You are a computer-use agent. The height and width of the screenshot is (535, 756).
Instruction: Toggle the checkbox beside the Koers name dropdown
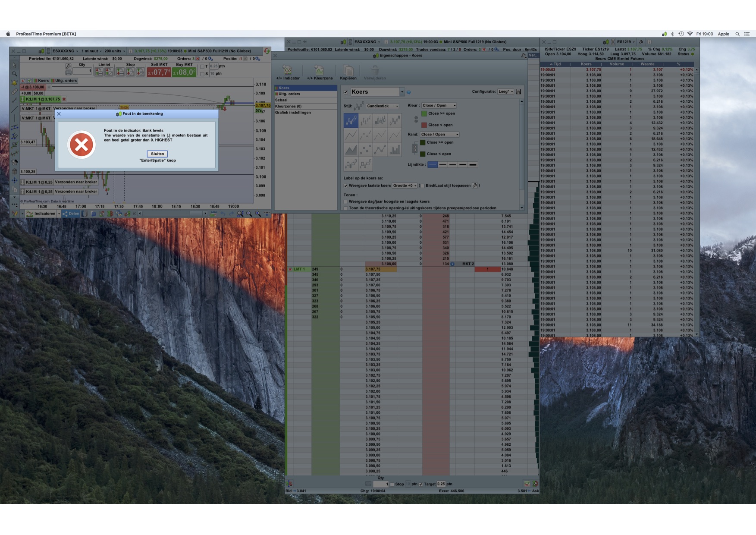coord(346,92)
